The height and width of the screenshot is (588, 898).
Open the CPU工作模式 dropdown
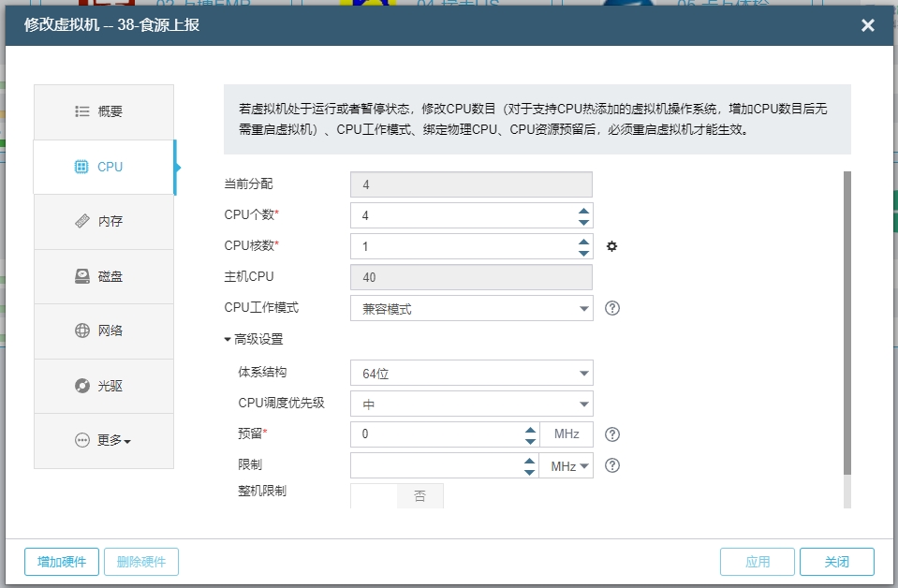[x=471, y=308]
